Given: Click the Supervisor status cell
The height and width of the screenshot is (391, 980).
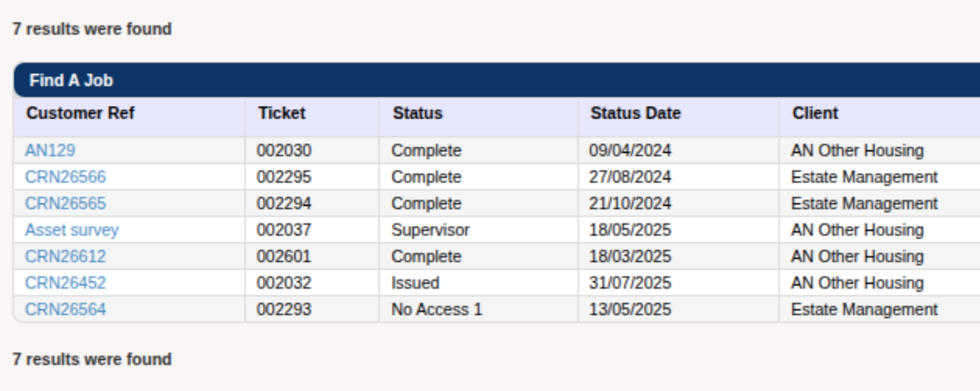Looking at the screenshot, I should coord(478,230).
